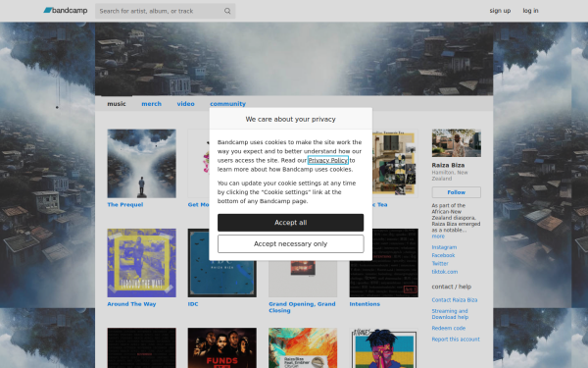Click the Raiza Biza artist name

(x=448, y=165)
